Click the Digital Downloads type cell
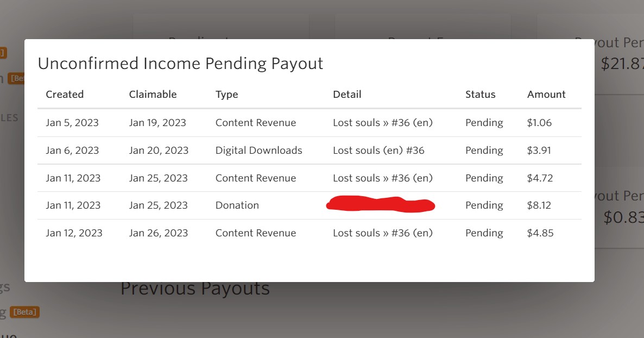Image resolution: width=644 pixels, height=338 pixels. 258,151
